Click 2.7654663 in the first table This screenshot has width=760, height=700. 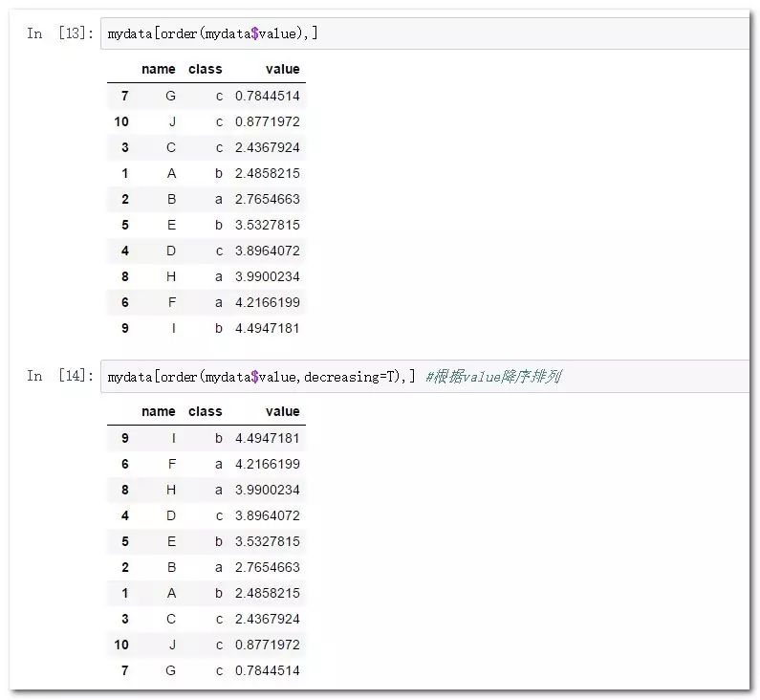click(x=268, y=199)
